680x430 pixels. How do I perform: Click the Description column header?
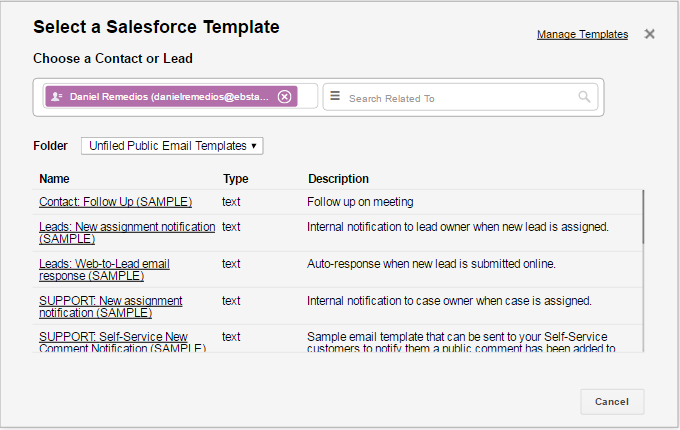(338, 179)
